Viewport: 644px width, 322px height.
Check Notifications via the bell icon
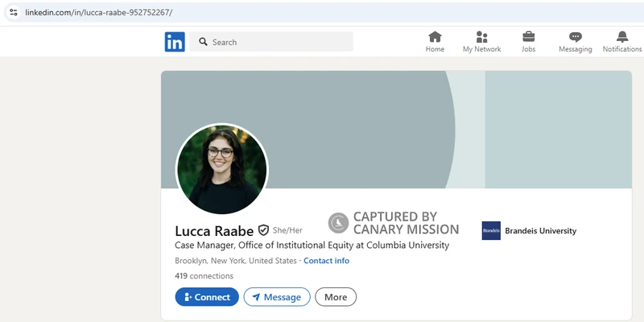click(621, 37)
